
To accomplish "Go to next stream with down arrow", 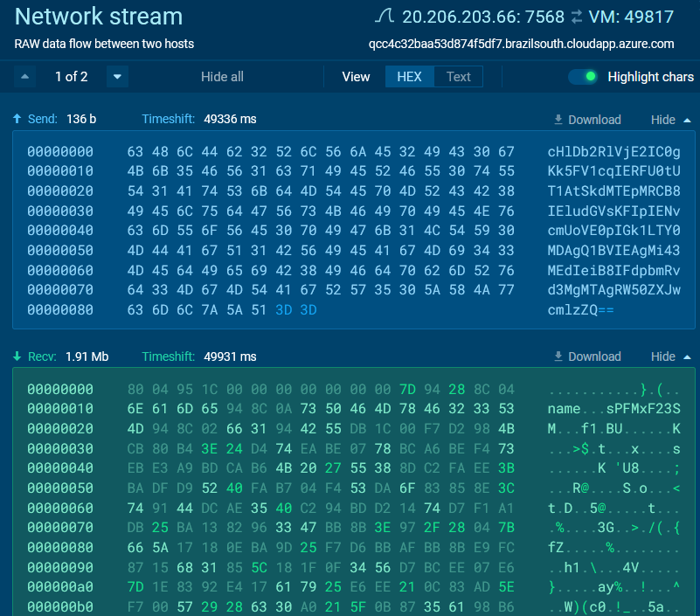I will pyautogui.click(x=117, y=77).
